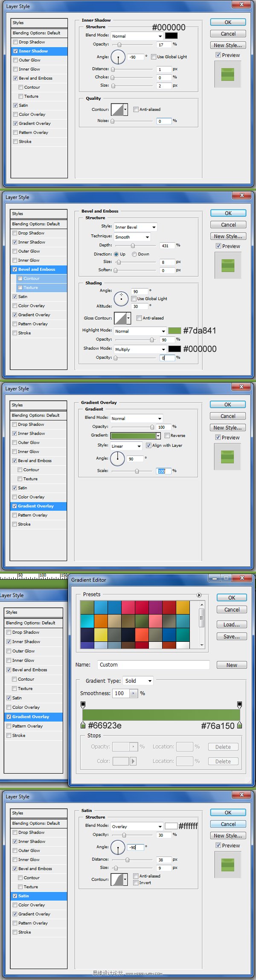Click Cancel in the Satin dialog
Screen dimensions: 256x980
coord(228,824)
